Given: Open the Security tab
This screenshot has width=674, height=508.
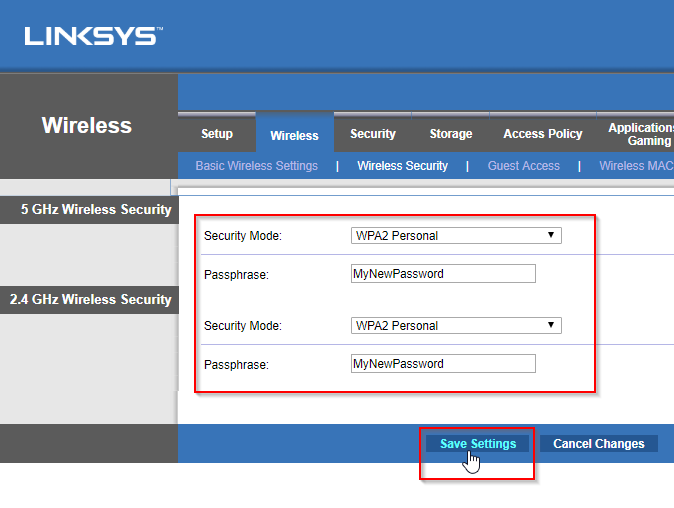Looking at the screenshot, I should tap(373, 133).
